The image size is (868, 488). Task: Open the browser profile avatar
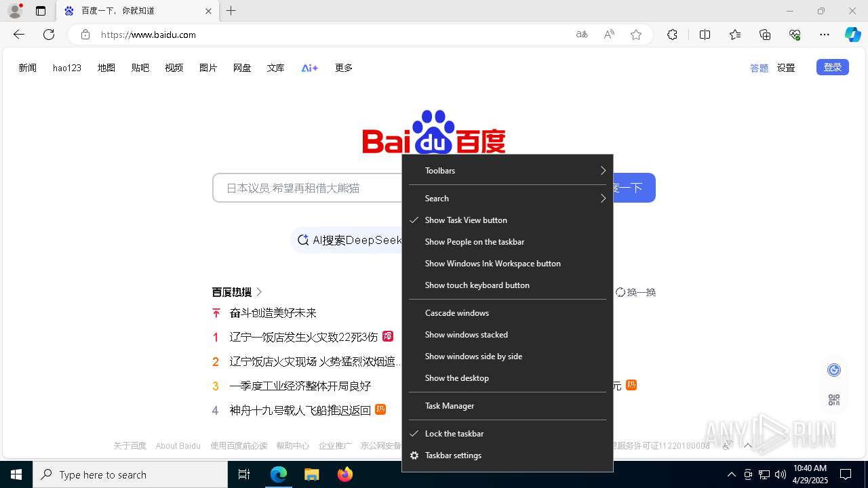pyautogui.click(x=15, y=11)
